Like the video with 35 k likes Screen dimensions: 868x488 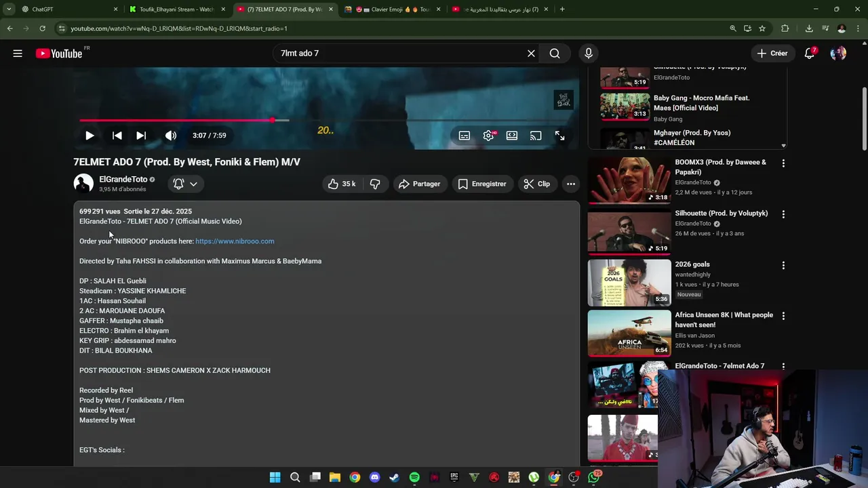[x=342, y=184]
